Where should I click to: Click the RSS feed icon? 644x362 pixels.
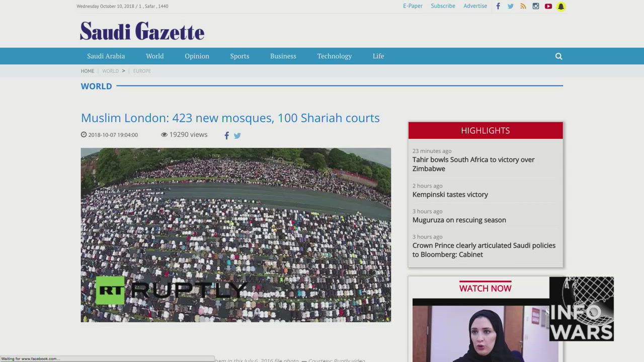pos(523,6)
